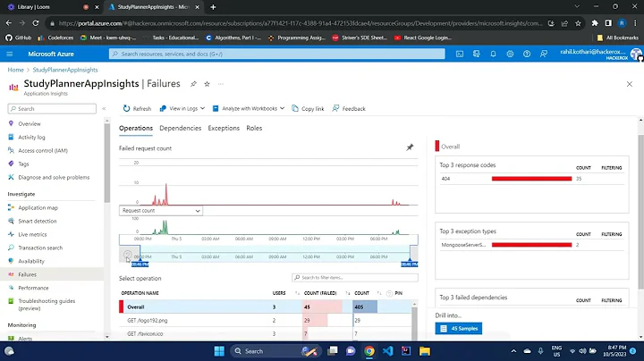644x361 pixels.
Task: Sort by the COUNT (FAILED) column header
Action: pos(320,293)
